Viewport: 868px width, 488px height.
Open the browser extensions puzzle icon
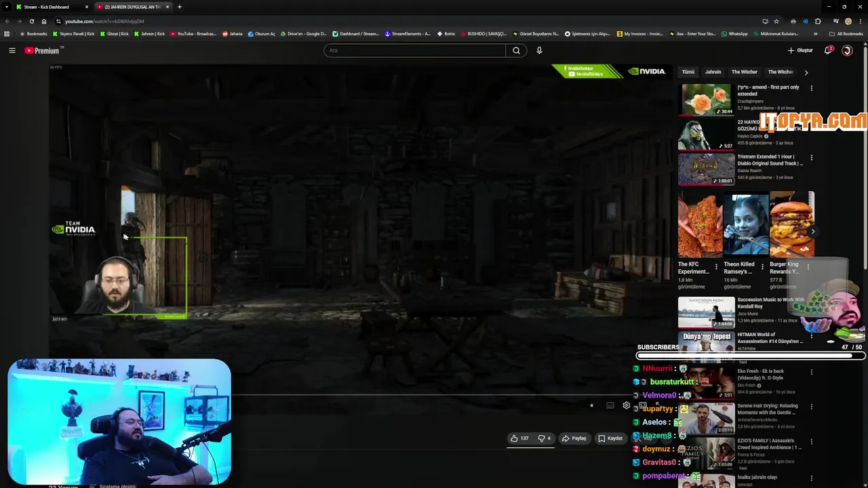818,21
